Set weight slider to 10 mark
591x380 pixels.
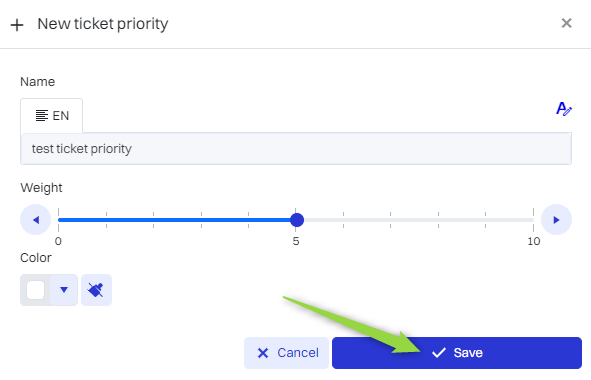(x=533, y=220)
